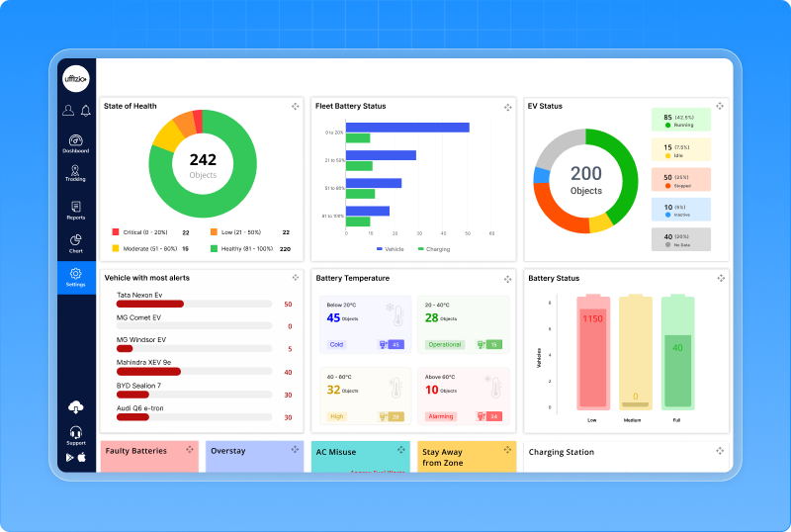Open the notifications bell

85,111
